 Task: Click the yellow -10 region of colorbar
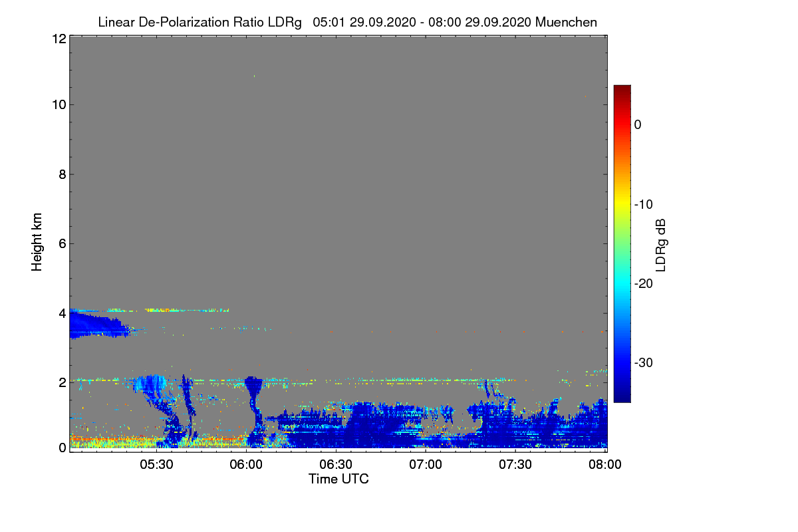[622, 204]
